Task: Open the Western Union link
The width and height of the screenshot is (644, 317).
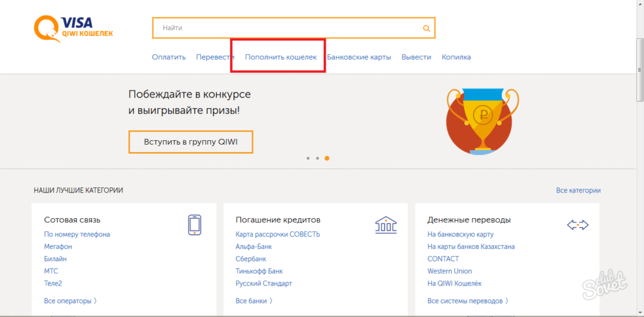Action: click(450, 272)
